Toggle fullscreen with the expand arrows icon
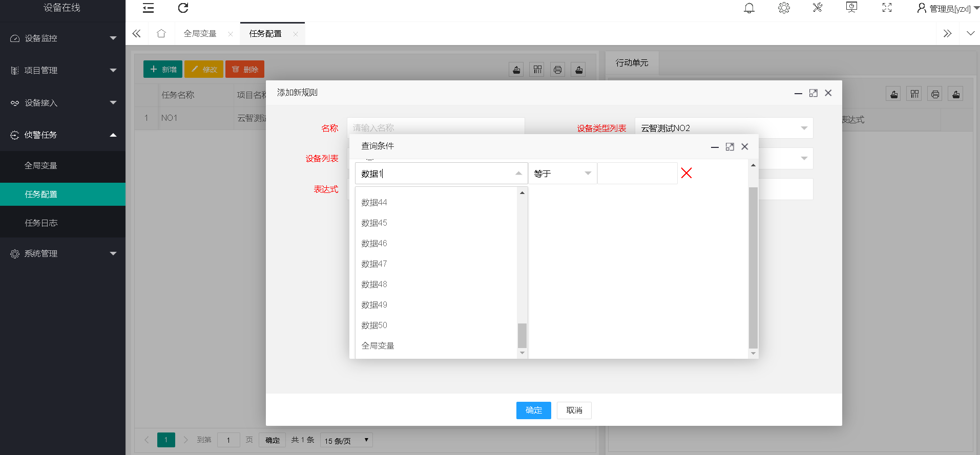Viewport: 980px width, 455px height. coord(887,8)
